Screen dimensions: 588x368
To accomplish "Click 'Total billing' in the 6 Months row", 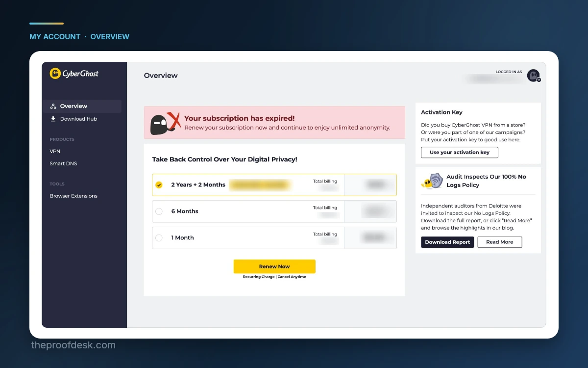I will 325,208.
